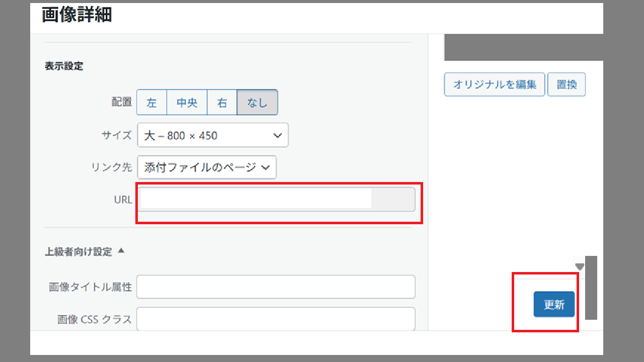
Task: Click the scroll-down arrow above 更新
Action: (x=580, y=266)
